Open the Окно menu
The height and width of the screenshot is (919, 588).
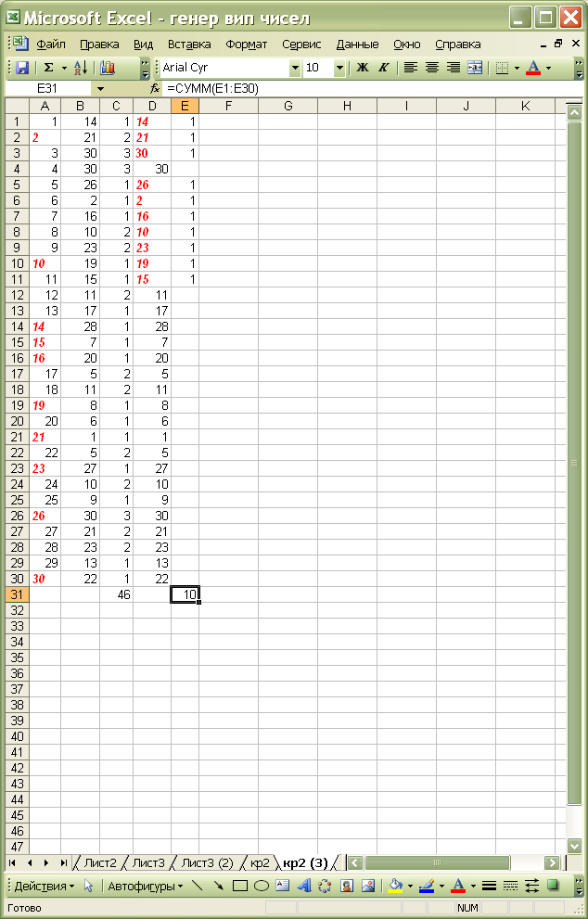click(x=407, y=45)
